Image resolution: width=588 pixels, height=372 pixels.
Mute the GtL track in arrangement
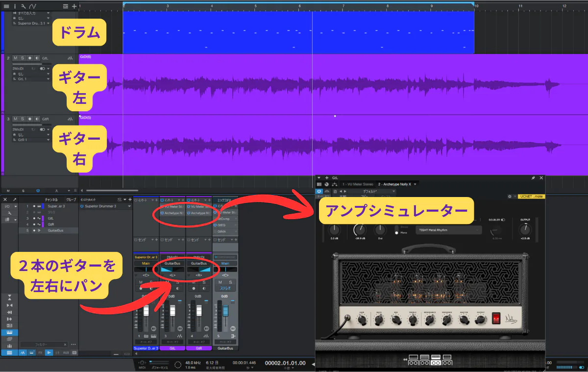[x=15, y=58]
